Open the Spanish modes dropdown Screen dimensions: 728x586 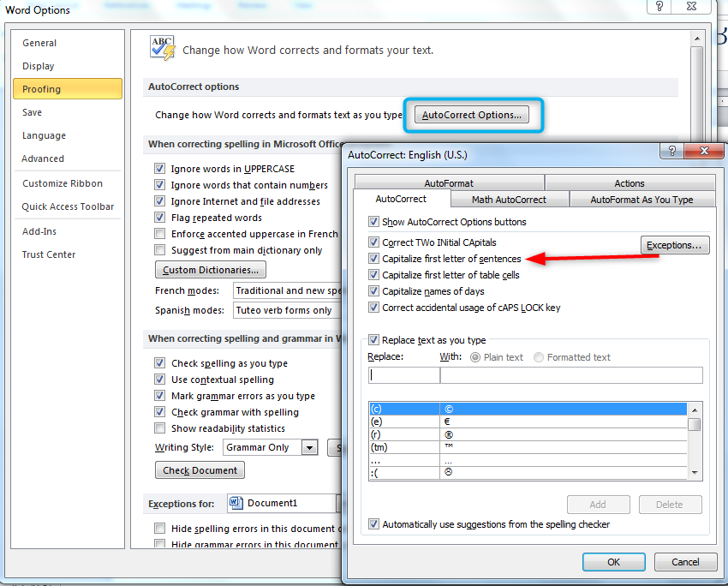click(x=288, y=310)
